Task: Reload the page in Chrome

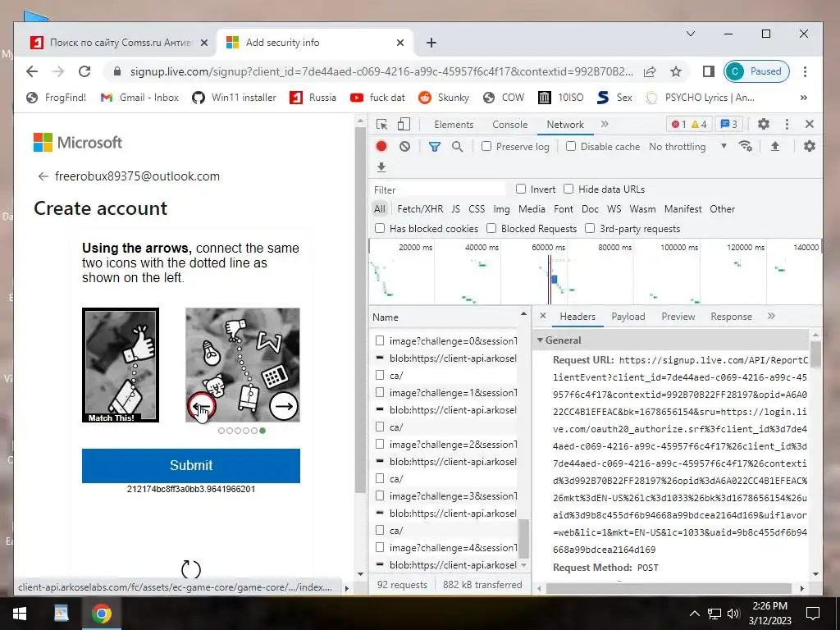Action: [x=84, y=71]
